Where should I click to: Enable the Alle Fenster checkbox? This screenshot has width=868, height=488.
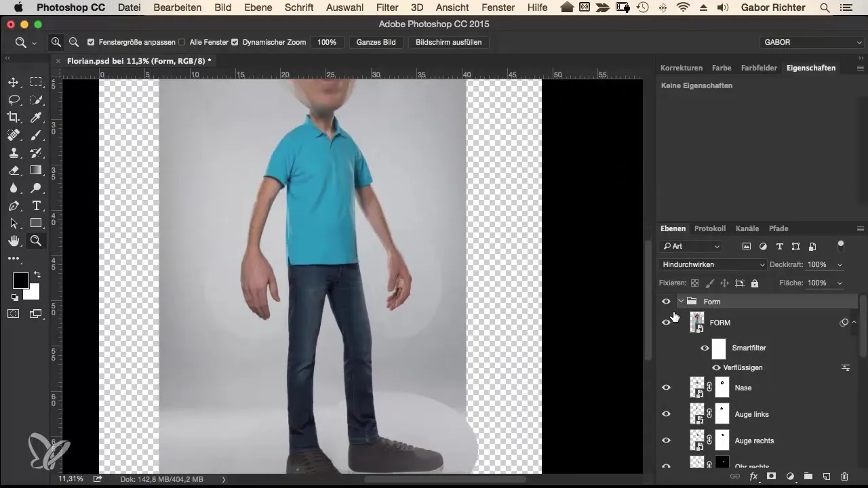point(182,42)
